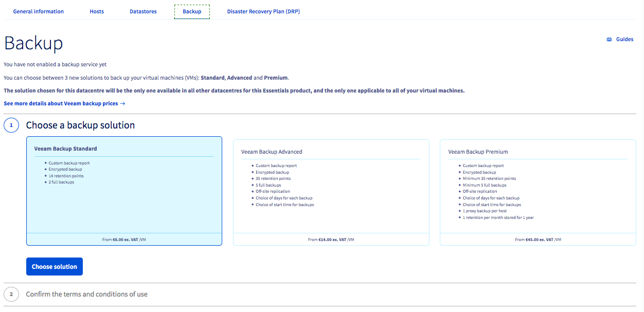
Task: Click the From €14.00 ex. VAT price footer
Action: (331, 240)
